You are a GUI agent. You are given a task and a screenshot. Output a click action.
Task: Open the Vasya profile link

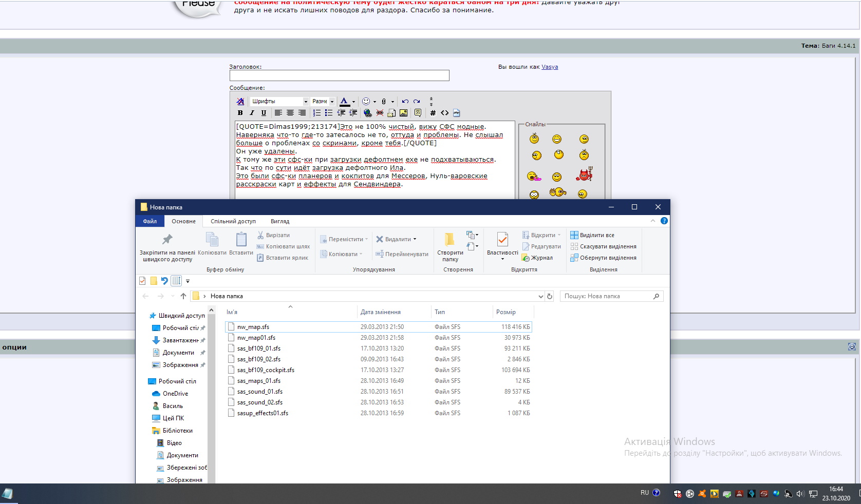point(549,67)
